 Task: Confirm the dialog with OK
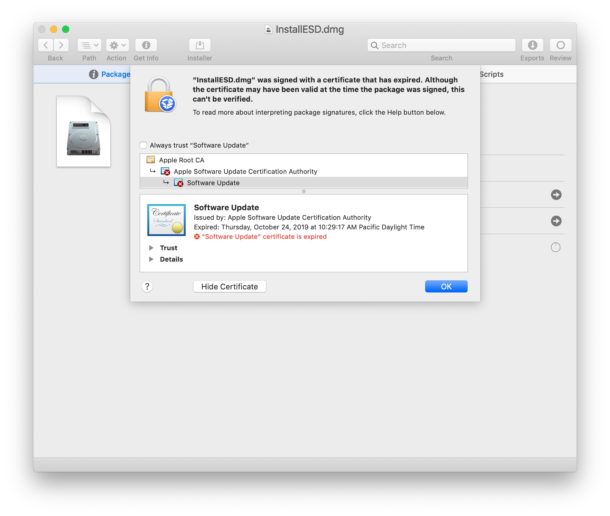pyautogui.click(x=446, y=287)
